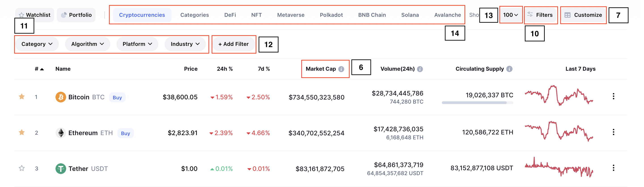Viewport: 644px width, 187px height.
Task: Click Buy button next to Ethereum
Action: (125, 133)
